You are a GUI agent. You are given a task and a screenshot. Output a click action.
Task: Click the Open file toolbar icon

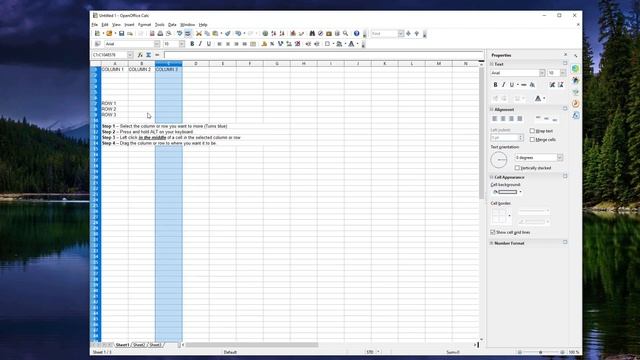(x=109, y=33)
